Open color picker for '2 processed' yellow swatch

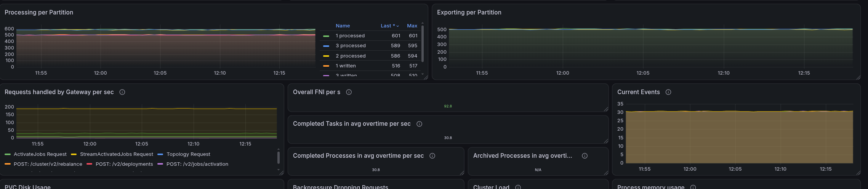pos(326,56)
